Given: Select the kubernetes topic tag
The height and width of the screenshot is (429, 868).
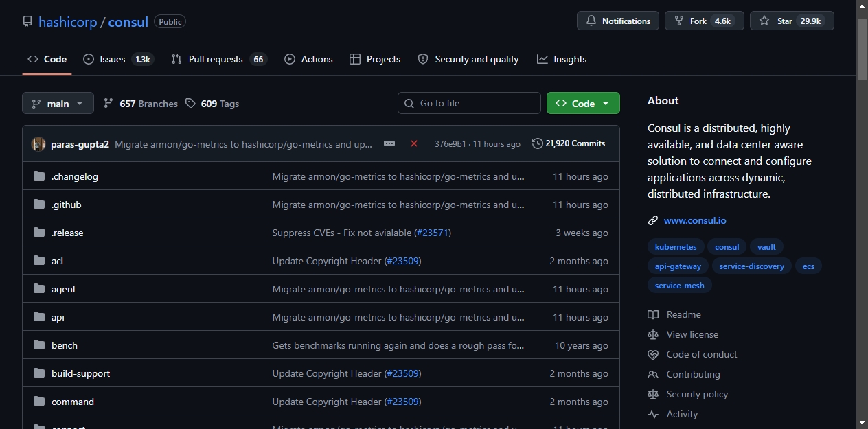Looking at the screenshot, I should 676,246.
